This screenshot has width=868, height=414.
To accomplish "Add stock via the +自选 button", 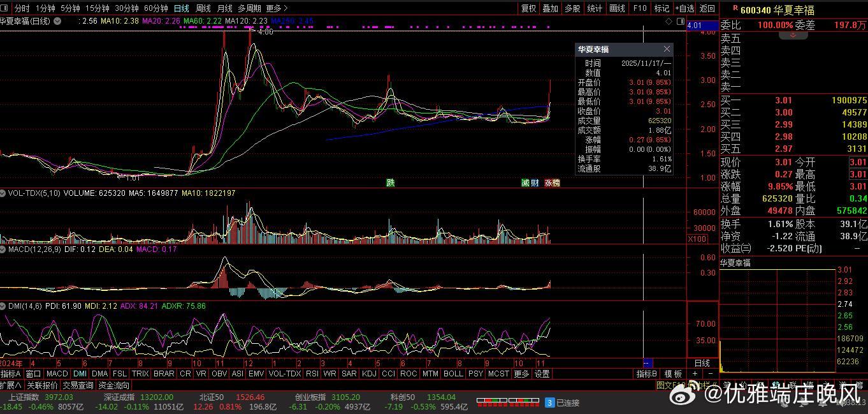I will coord(684,8).
